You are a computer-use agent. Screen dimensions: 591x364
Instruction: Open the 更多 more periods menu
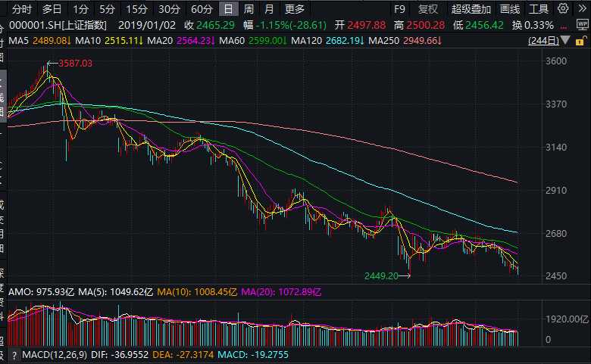295,9
